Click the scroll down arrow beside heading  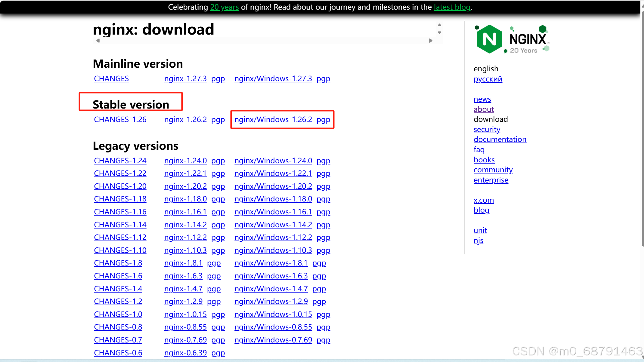click(439, 33)
